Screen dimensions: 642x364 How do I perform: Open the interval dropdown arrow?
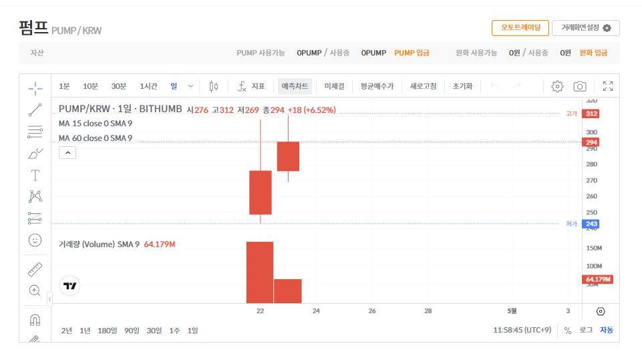tap(190, 86)
